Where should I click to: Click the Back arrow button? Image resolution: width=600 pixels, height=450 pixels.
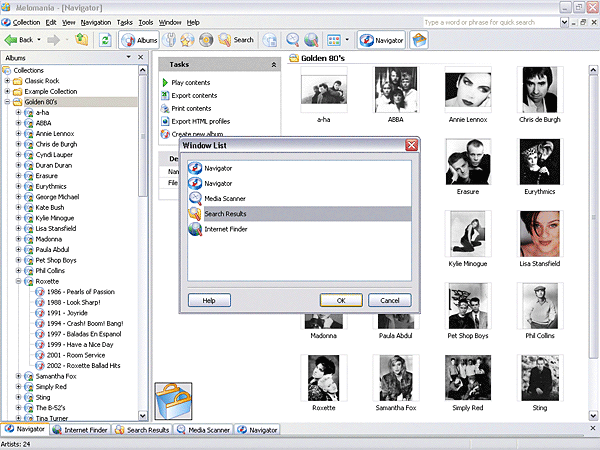20,40
